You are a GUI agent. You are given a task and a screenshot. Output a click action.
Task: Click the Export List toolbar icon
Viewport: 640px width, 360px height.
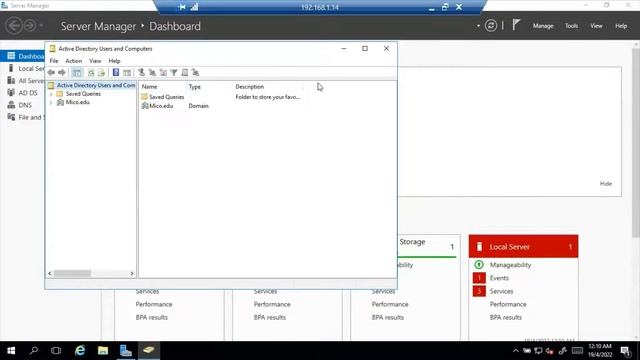(x=101, y=73)
